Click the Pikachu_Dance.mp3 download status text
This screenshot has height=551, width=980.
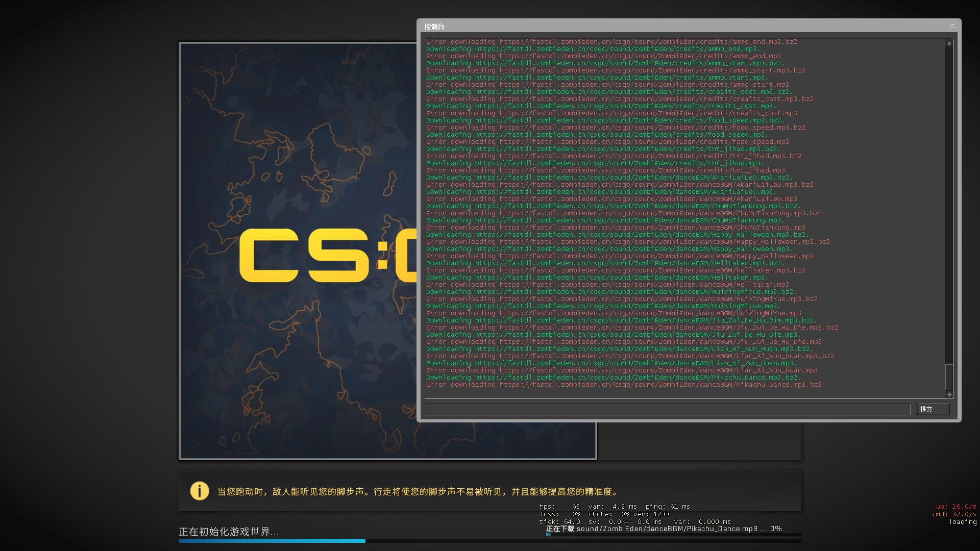point(664,529)
